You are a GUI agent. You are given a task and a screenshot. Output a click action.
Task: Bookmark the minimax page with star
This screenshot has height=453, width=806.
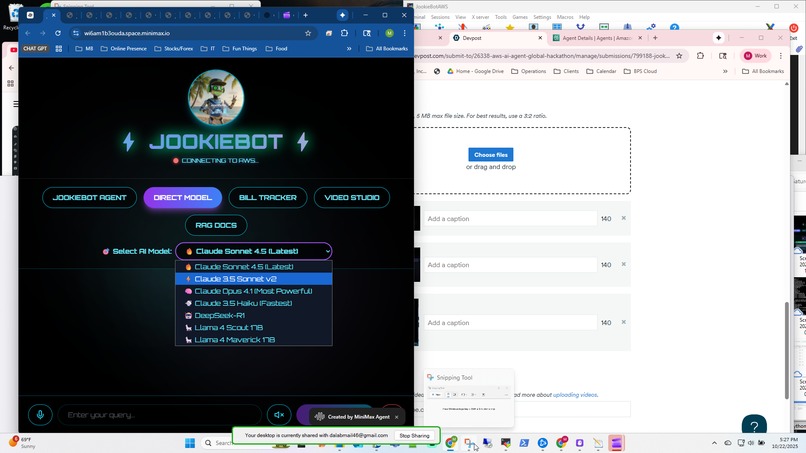click(308, 33)
